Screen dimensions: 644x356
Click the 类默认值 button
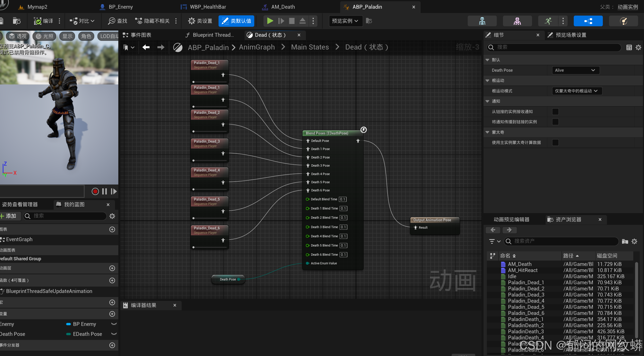236,21
